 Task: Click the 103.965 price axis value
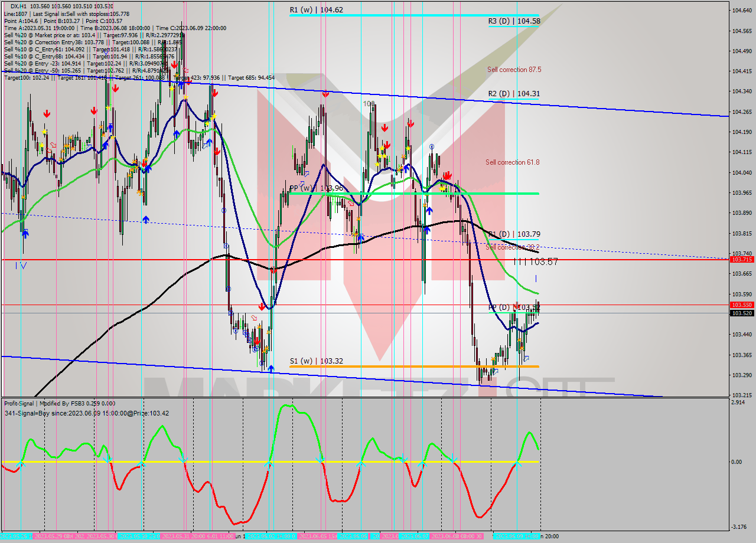742,192
